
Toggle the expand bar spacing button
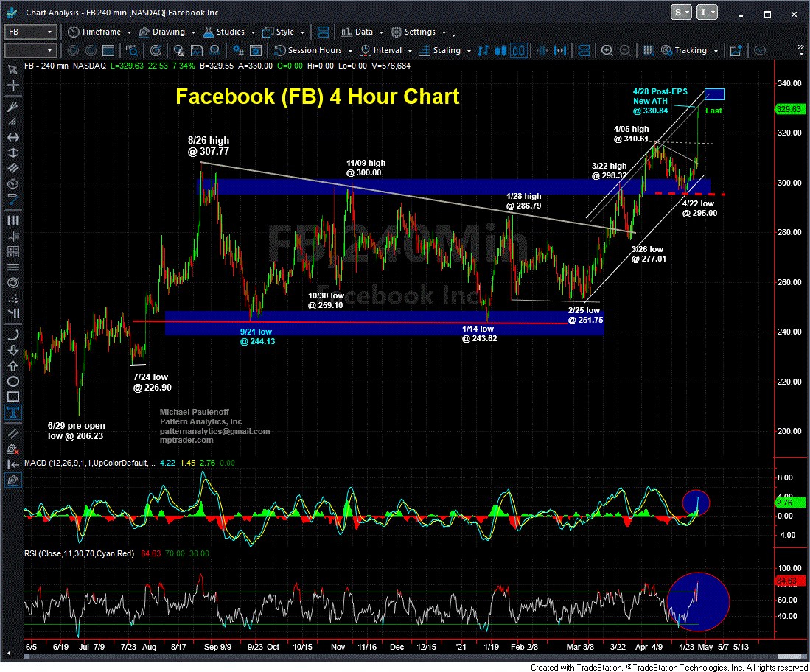[560, 50]
